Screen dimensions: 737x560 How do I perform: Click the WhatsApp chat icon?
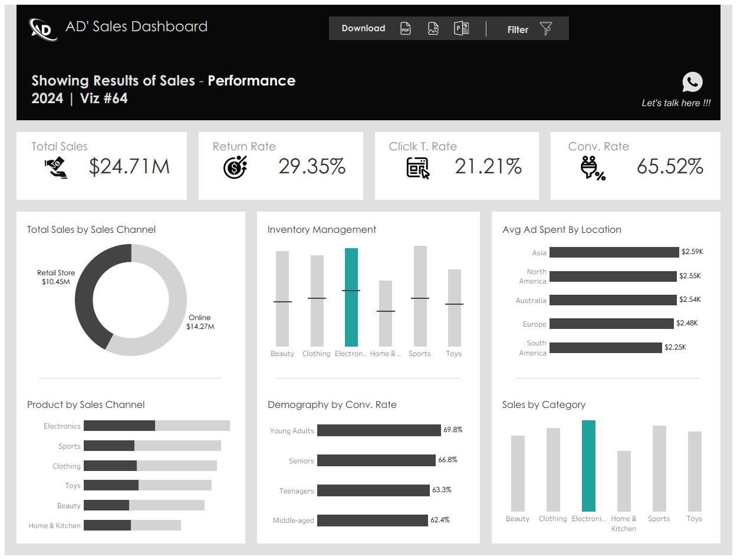coord(693,82)
